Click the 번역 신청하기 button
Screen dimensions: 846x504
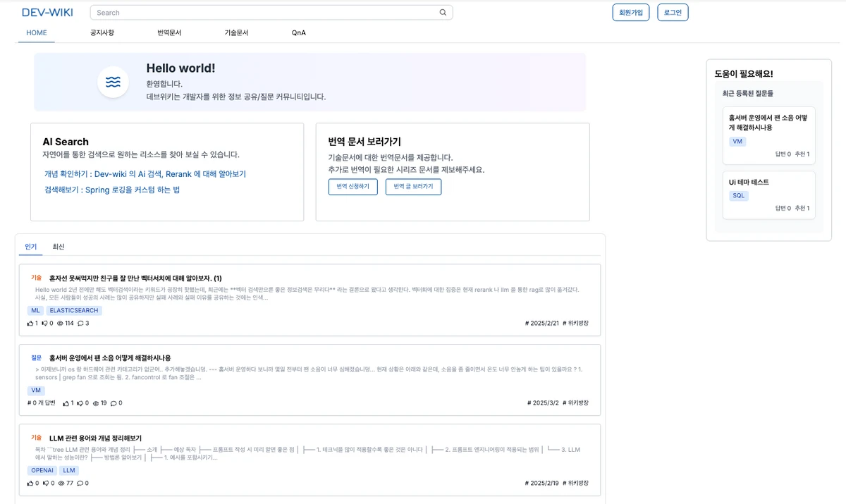[x=353, y=187]
